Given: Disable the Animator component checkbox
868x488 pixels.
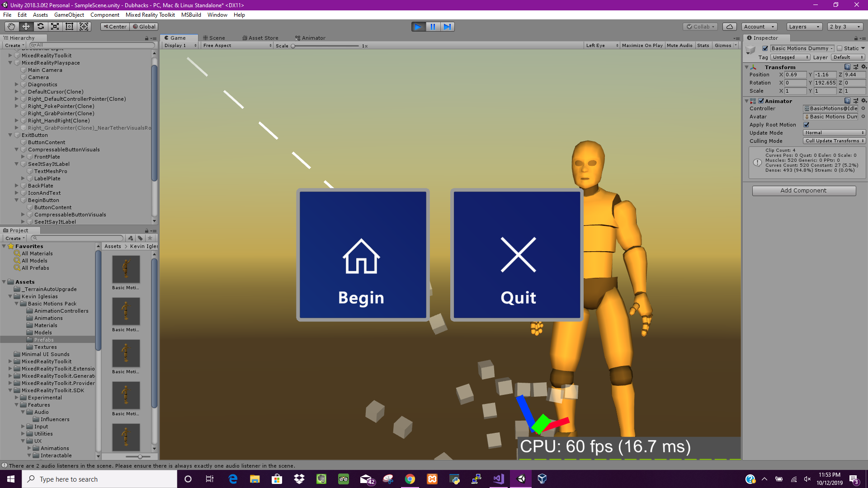Looking at the screenshot, I should pyautogui.click(x=761, y=101).
